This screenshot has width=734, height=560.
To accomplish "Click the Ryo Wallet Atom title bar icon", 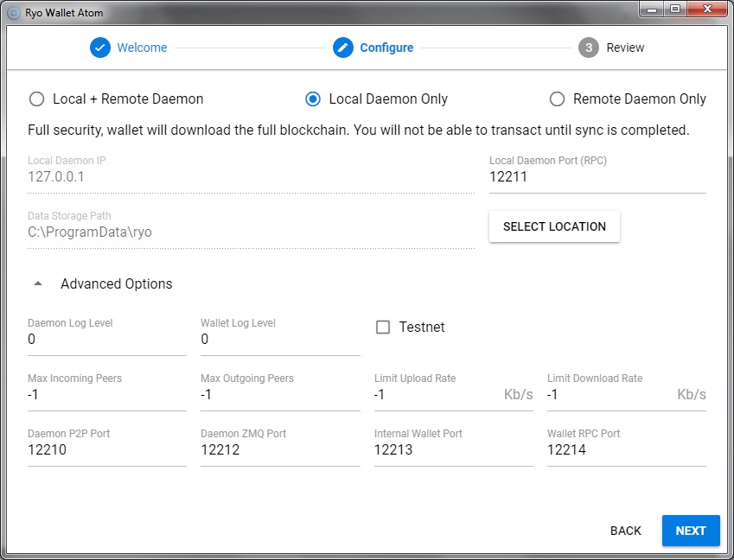I will [x=14, y=13].
